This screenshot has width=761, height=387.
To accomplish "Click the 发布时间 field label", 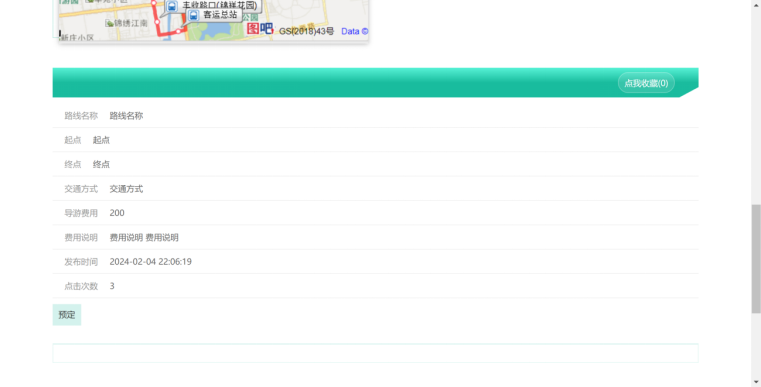I will [x=81, y=262].
